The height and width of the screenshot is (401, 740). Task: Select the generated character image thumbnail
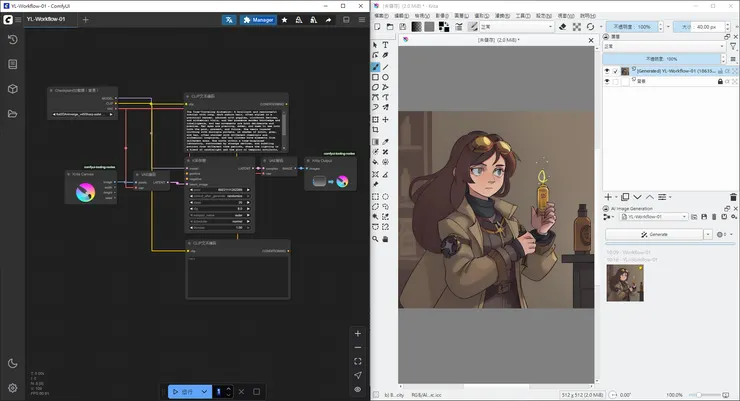625,282
